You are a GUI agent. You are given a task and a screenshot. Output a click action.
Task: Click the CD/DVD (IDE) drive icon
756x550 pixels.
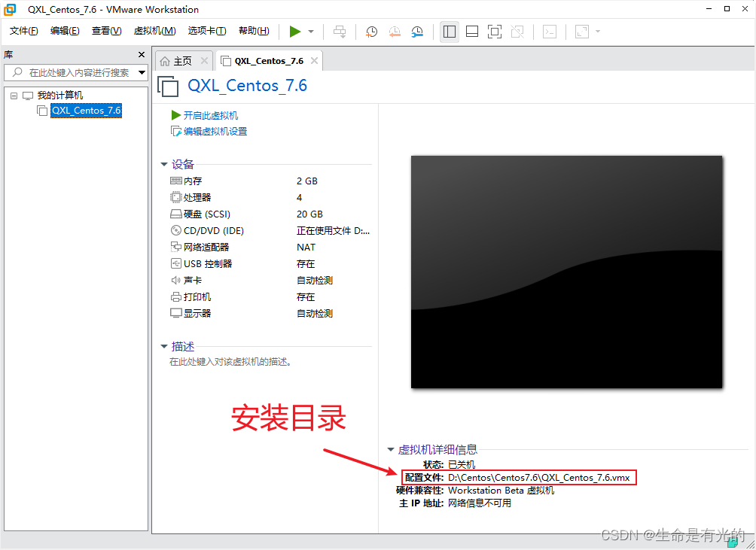point(176,231)
